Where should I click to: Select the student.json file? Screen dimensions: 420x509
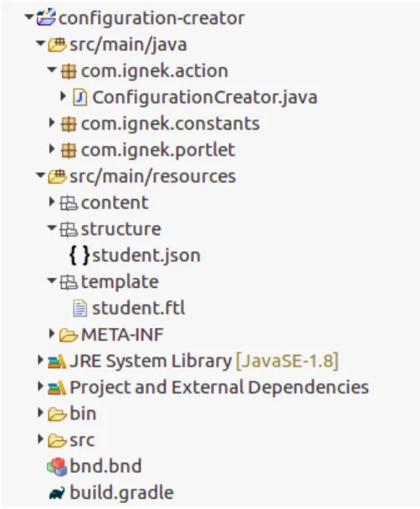[x=146, y=255]
